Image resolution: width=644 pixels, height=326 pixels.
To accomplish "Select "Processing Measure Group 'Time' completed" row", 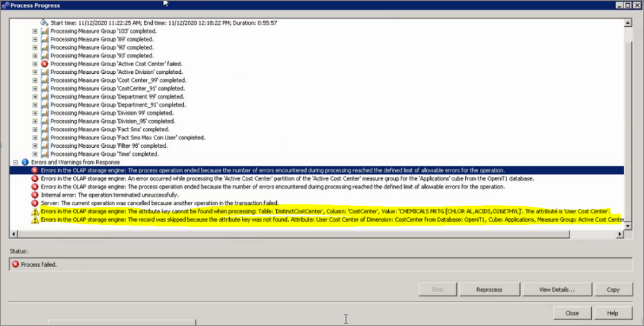I will pos(104,154).
